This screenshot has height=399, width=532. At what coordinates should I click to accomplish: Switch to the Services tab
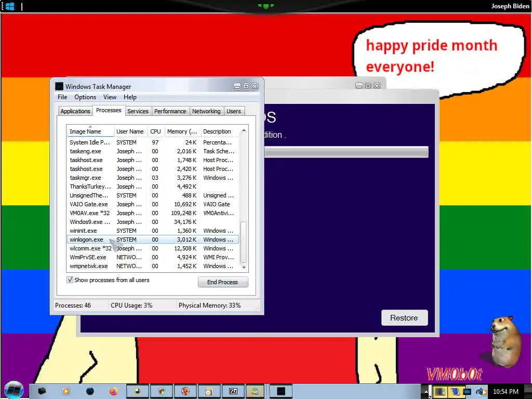(x=138, y=111)
